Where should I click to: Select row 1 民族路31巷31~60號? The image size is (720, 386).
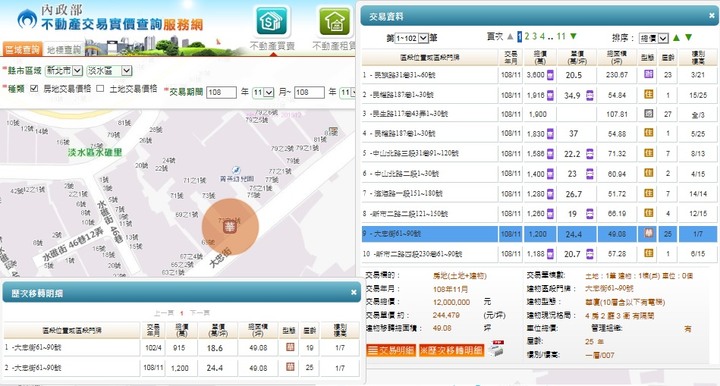[540, 75]
